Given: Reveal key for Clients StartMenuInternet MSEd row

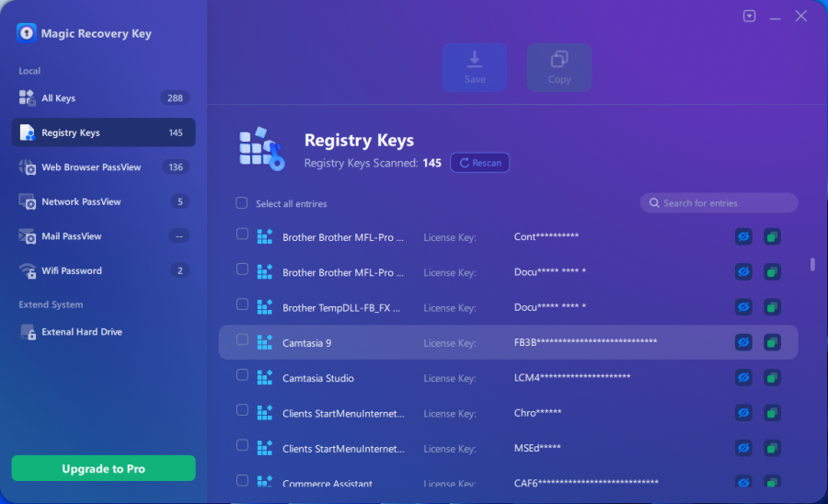Looking at the screenshot, I should (x=743, y=448).
